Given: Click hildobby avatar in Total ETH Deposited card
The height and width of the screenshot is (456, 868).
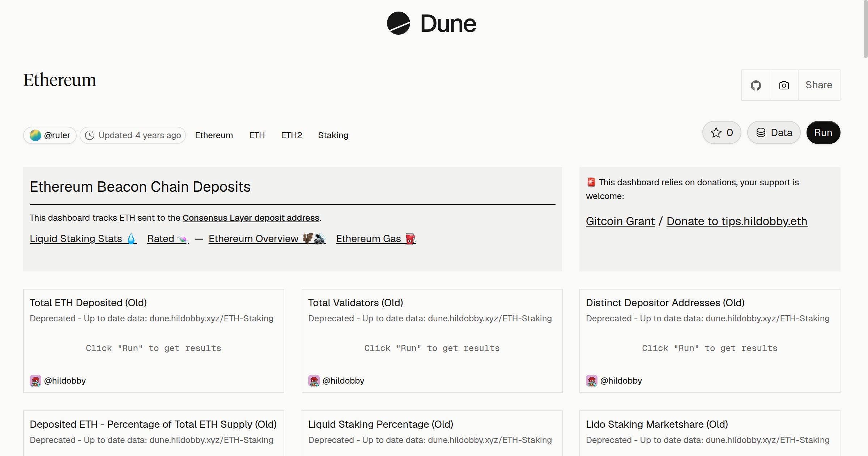Looking at the screenshot, I should [x=35, y=381].
